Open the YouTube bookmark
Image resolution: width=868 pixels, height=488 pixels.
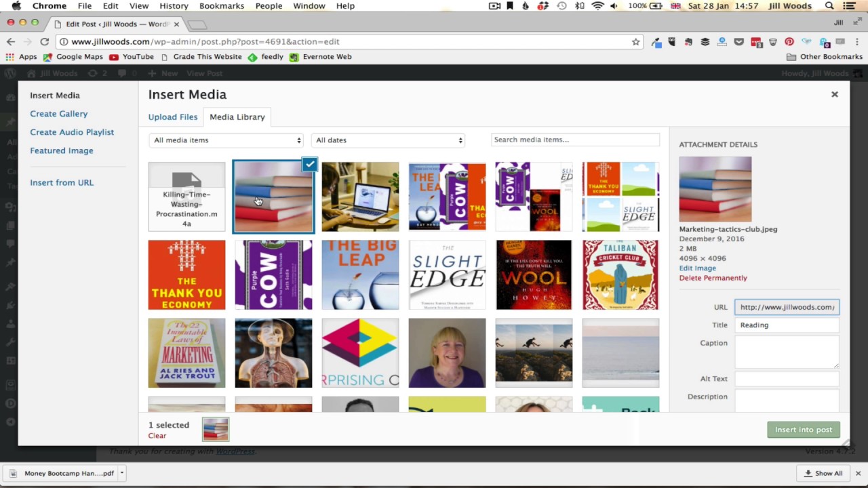(132, 57)
